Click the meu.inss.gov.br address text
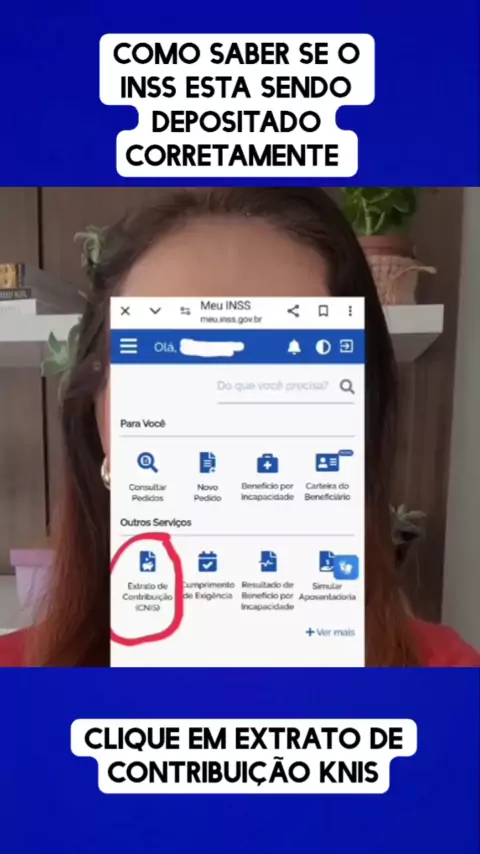The width and height of the screenshot is (480, 854). pos(230,320)
